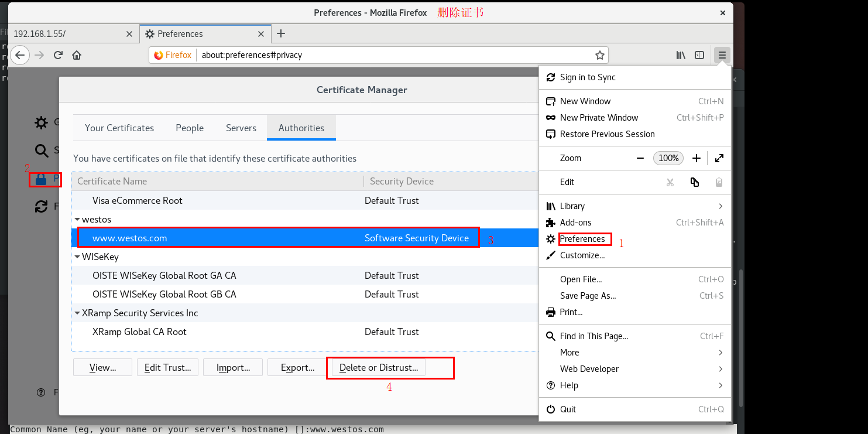Open the Add-ons menu item

point(635,223)
